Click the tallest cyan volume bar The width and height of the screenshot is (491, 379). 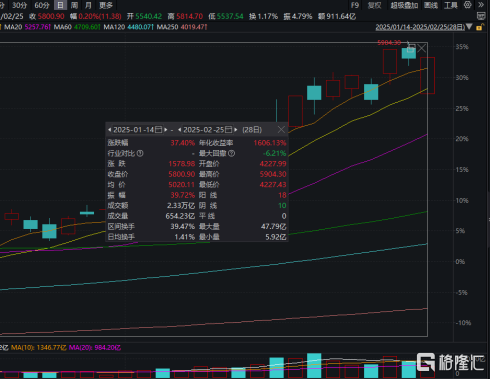point(314,366)
